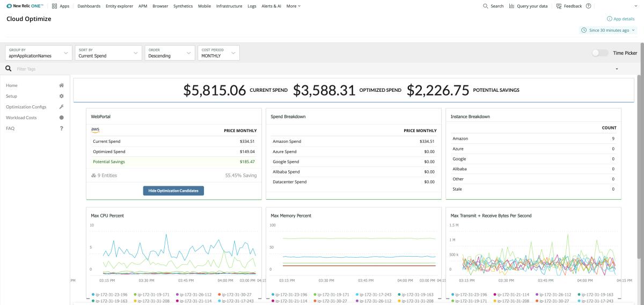Screen dimensions: 644x305
Task: Toggle ip-172-31-17-243 in Max Memory Percent legend
Action: [373, 295]
